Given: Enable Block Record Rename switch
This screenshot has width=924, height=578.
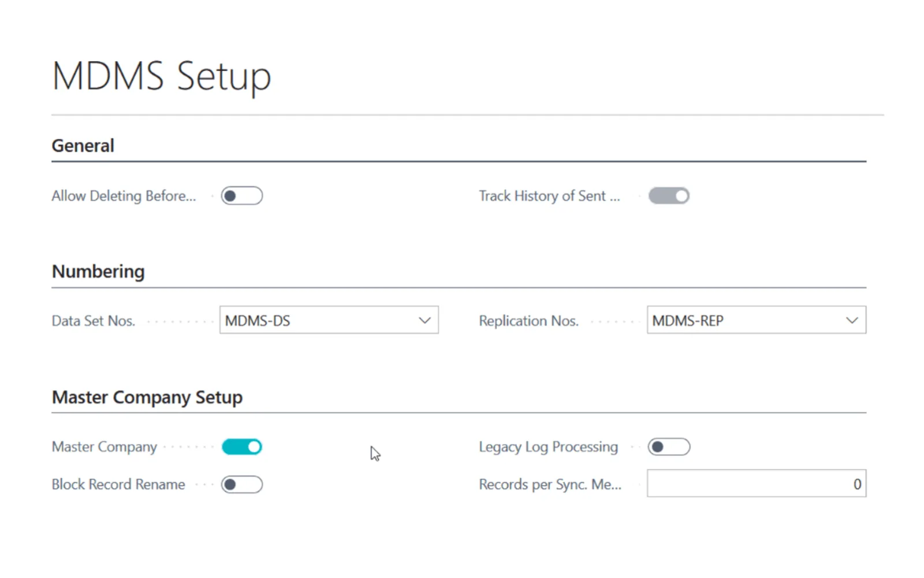Looking at the screenshot, I should click(x=242, y=484).
